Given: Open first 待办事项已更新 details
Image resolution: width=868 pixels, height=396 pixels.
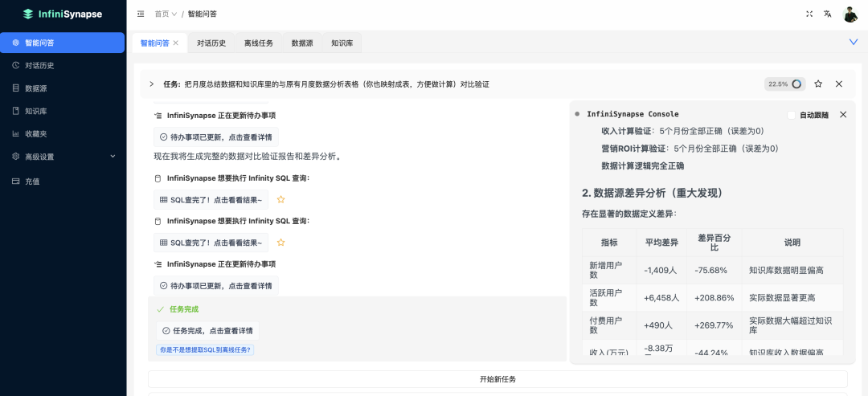Looking at the screenshot, I should (216, 137).
